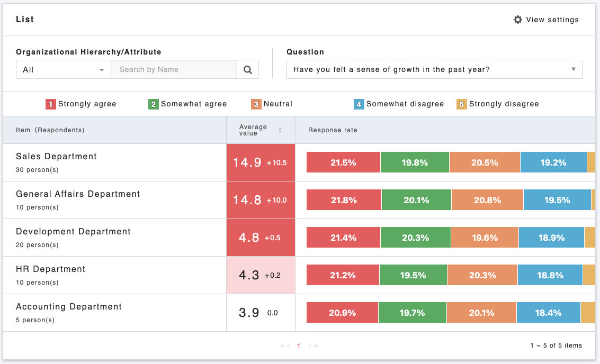Toggle the Strongly disagree legend marker

[462, 104]
